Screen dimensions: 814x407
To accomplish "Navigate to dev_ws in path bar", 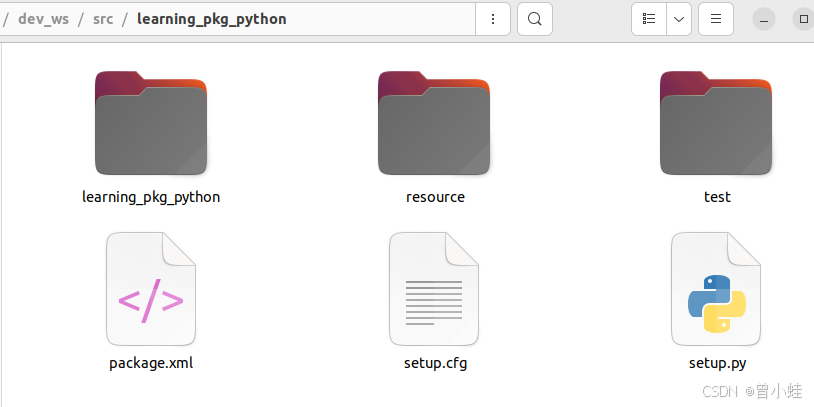I will (x=44, y=19).
